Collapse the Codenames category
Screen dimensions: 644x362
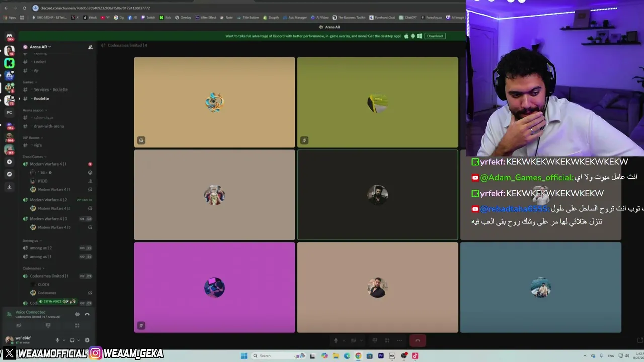pos(34,268)
